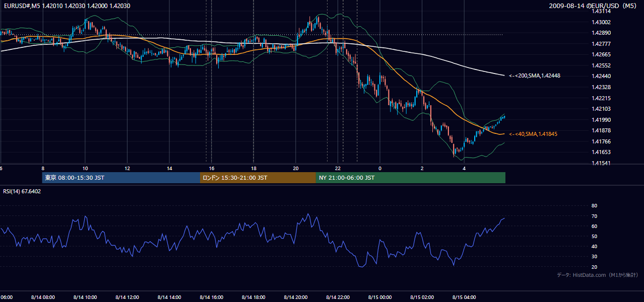Viewport: 644px width, 302px height.
Task: Select the NY 21:00-06:00 JST session bar
Action: click(411, 178)
